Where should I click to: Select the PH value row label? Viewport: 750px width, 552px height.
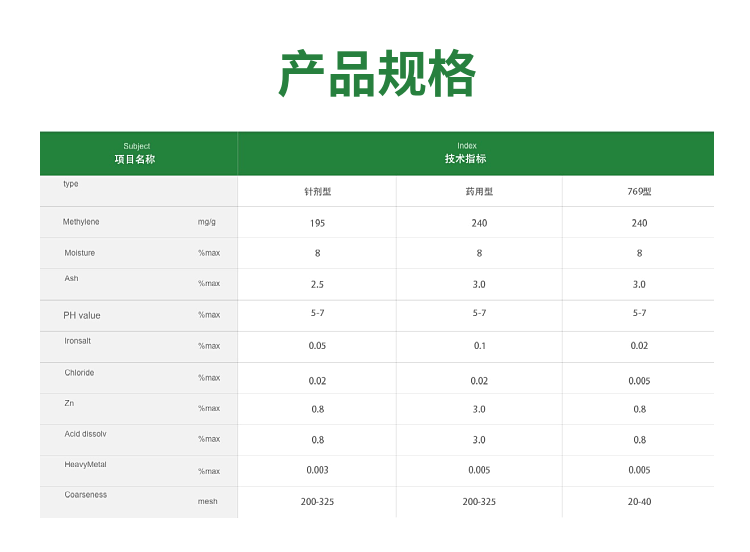point(82,315)
